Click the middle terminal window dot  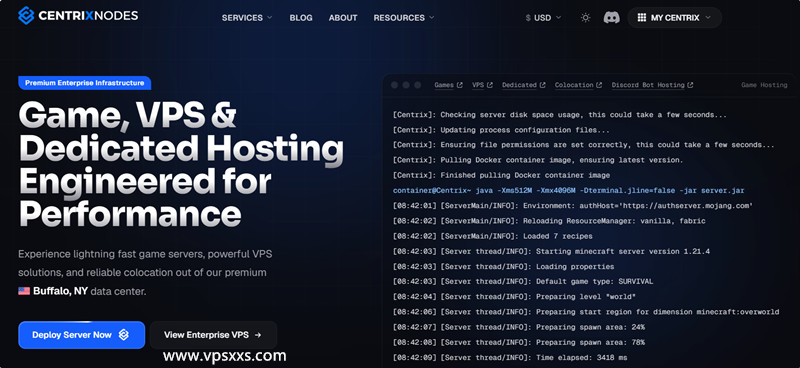click(406, 85)
